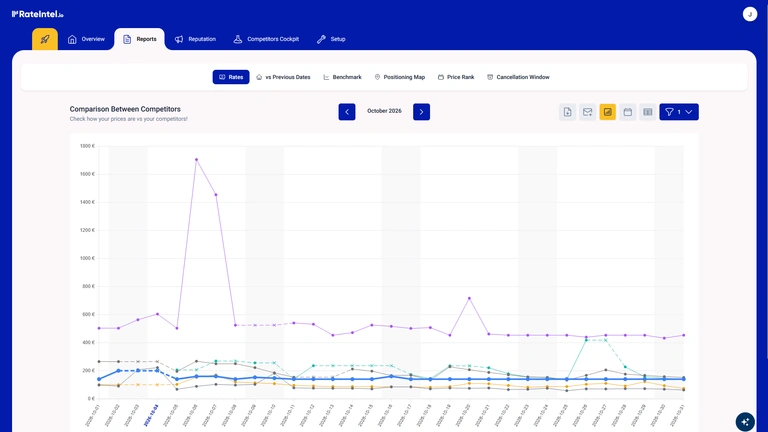Click the 1800 € axis label

pos(87,146)
